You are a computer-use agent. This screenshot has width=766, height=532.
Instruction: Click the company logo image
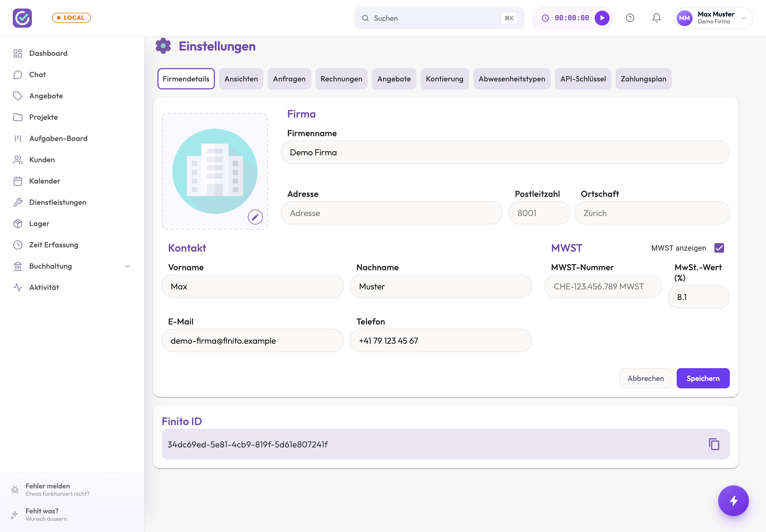(x=215, y=171)
